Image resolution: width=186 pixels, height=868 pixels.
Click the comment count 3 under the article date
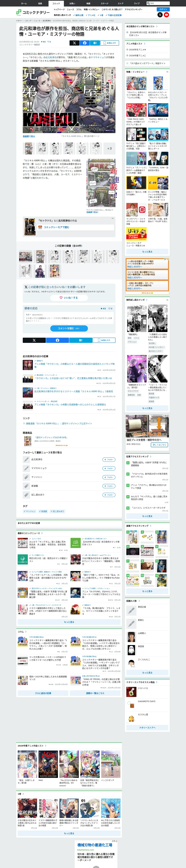click(49, 42)
